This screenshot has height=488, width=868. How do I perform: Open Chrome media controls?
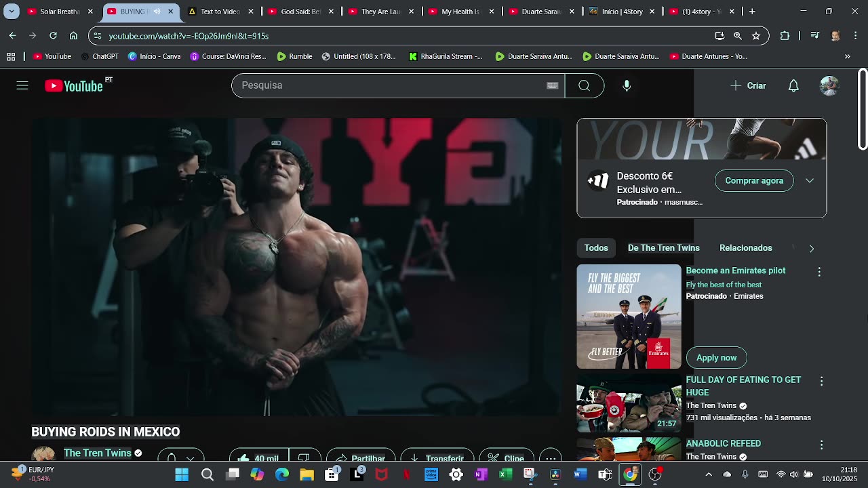pos(815,36)
